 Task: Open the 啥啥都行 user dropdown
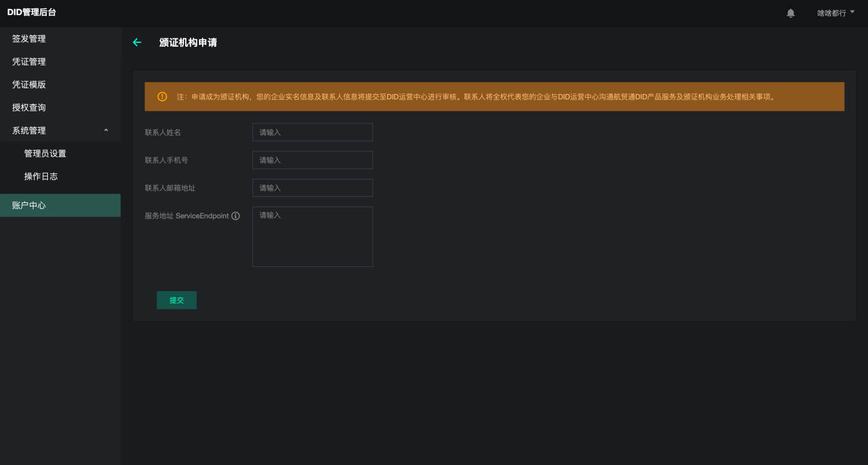[836, 13]
